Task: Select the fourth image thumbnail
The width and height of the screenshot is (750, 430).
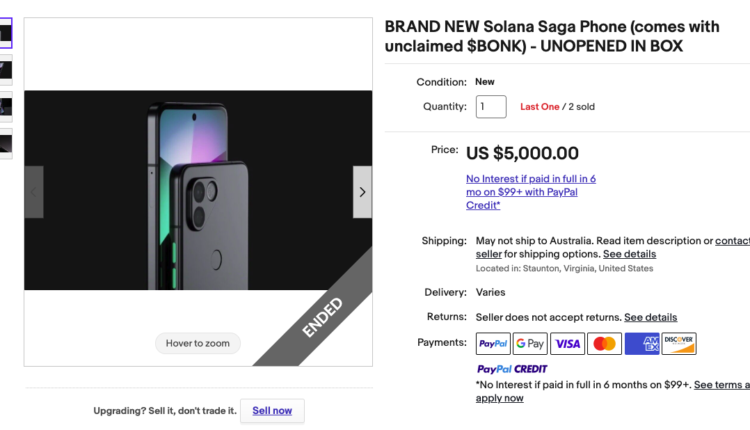Action: [6, 144]
